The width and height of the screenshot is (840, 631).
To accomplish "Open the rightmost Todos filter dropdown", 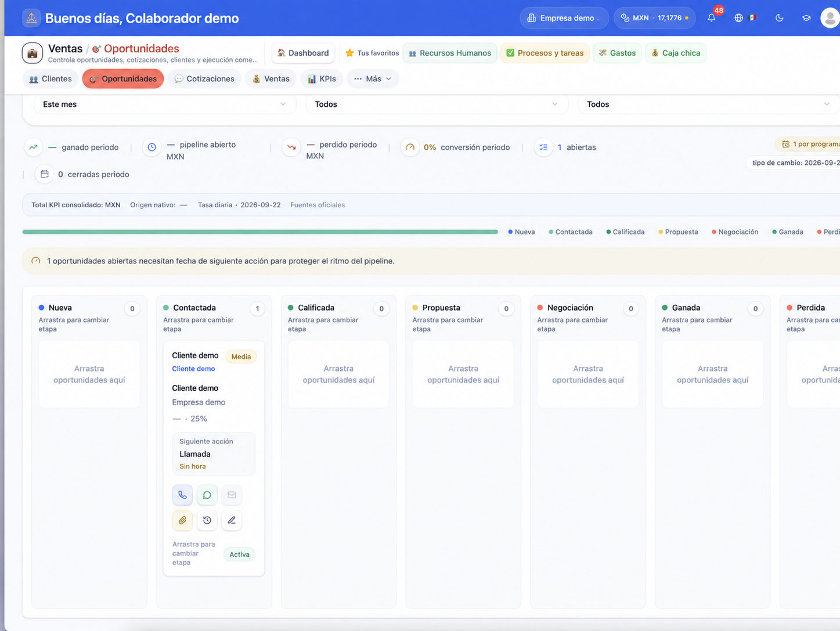I will 708,104.
